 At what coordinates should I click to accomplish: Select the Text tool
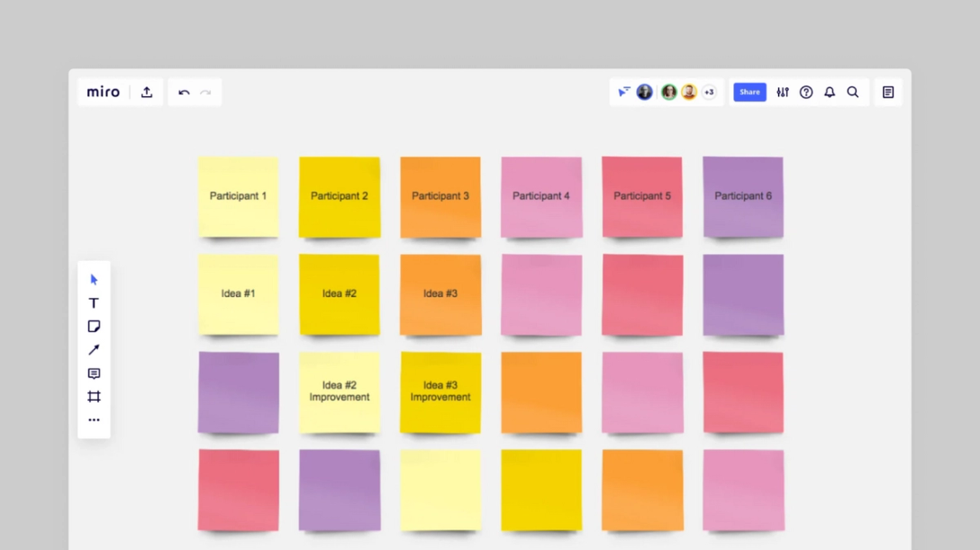coord(94,302)
